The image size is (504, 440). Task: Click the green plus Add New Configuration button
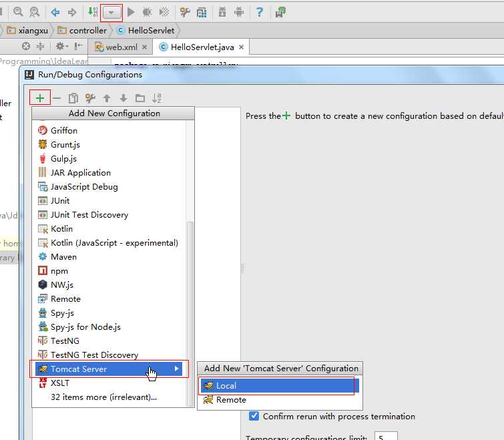pos(40,97)
